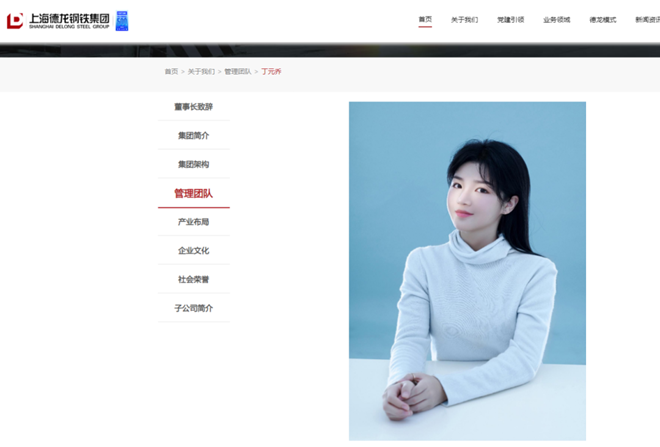Click the Shanghai Delong Steel Group logo
Image resolution: width=660 pixels, height=447 pixels.
click(58, 20)
